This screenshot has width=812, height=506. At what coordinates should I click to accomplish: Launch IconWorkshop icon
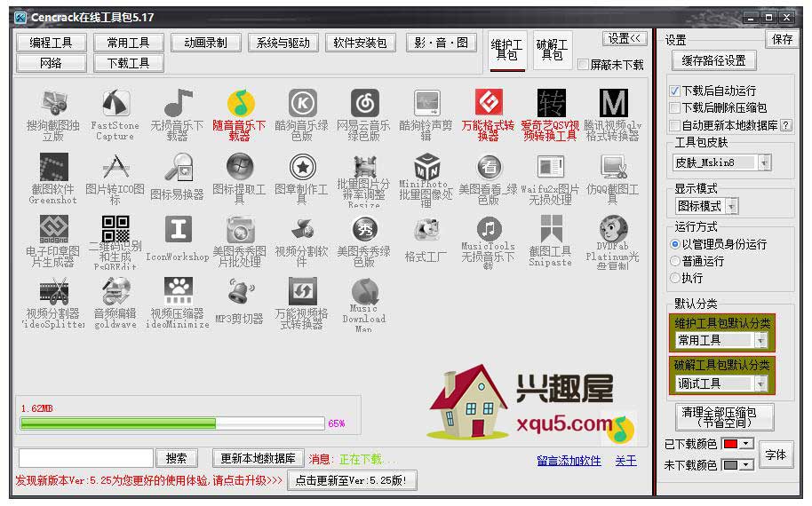pos(178,229)
